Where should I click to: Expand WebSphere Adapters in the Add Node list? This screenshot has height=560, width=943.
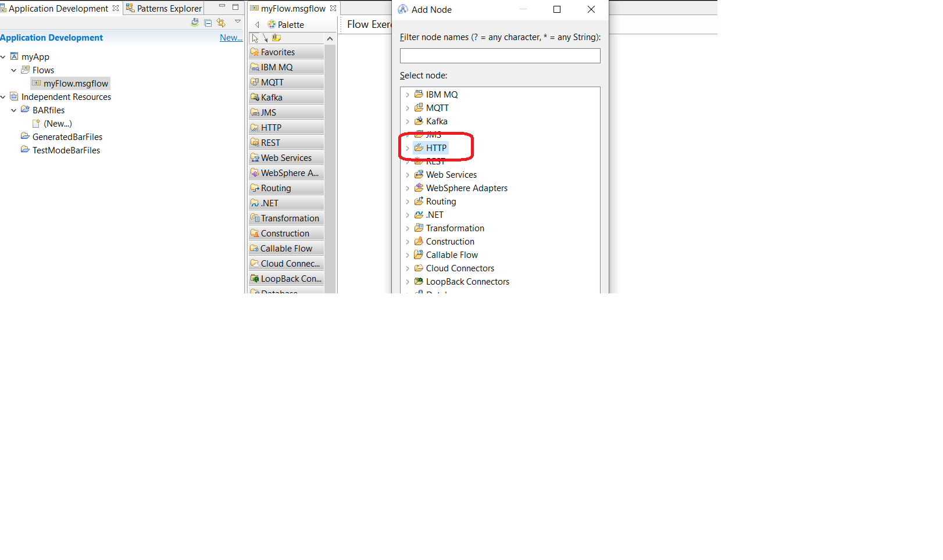[x=408, y=188]
